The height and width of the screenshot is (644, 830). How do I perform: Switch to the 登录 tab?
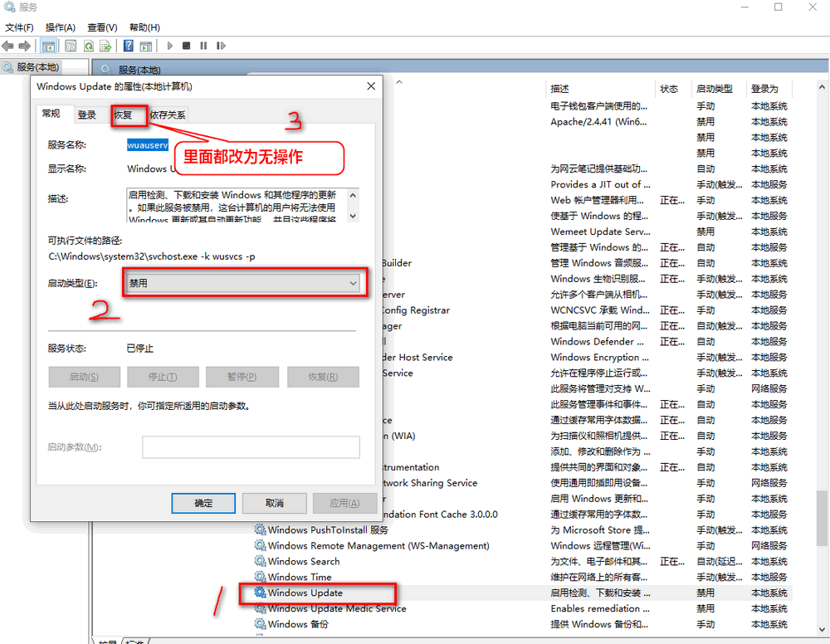(x=87, y=115)
